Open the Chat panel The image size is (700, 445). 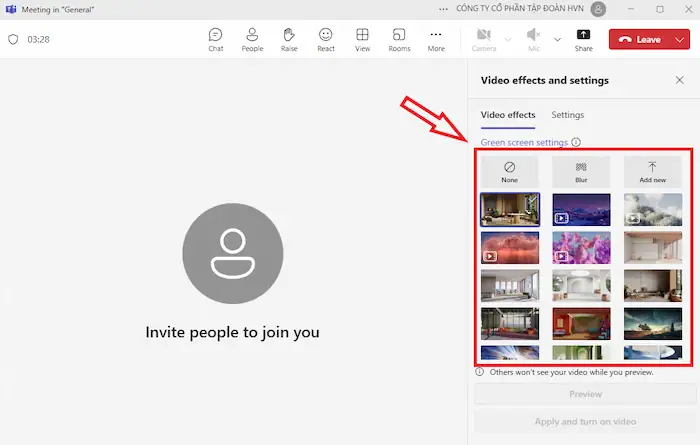tap(215, 39)
